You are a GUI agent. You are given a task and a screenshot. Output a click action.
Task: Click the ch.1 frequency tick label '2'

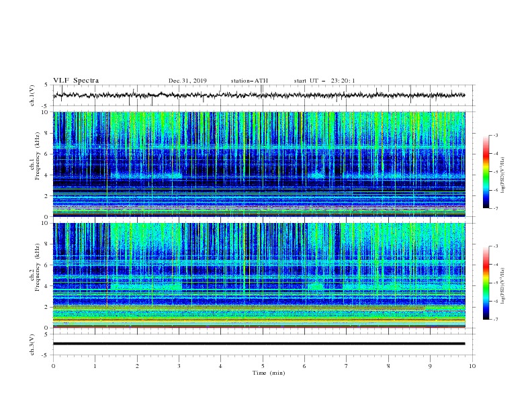(x=46, y=195)
